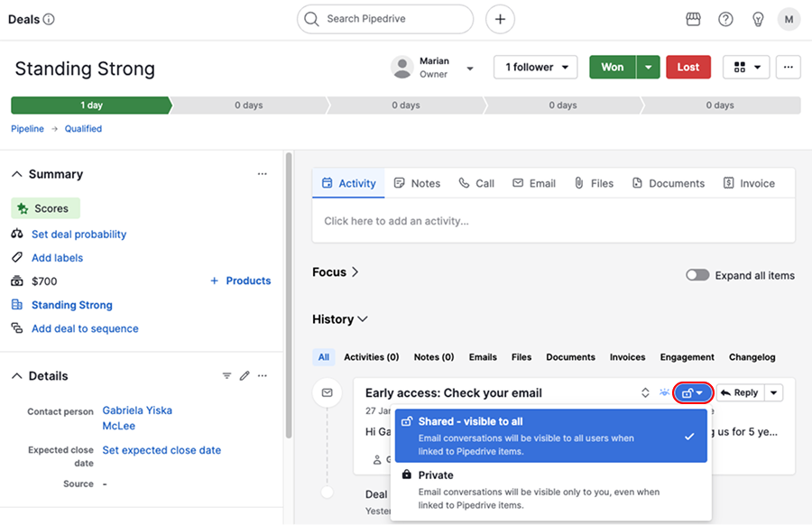This screenshot has width=812, height=525.
Task: Open the 1 follower dropdown
Action: point(535,67)
